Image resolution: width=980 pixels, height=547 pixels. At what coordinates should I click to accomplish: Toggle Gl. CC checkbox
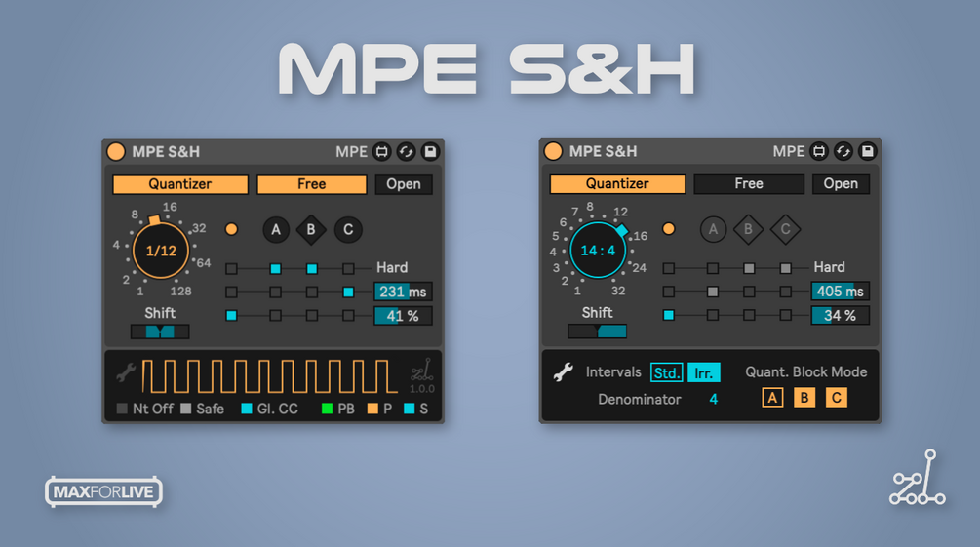coord(247,409)
